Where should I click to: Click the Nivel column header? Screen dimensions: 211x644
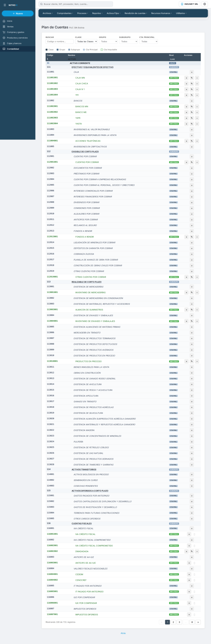pos(171,55)
